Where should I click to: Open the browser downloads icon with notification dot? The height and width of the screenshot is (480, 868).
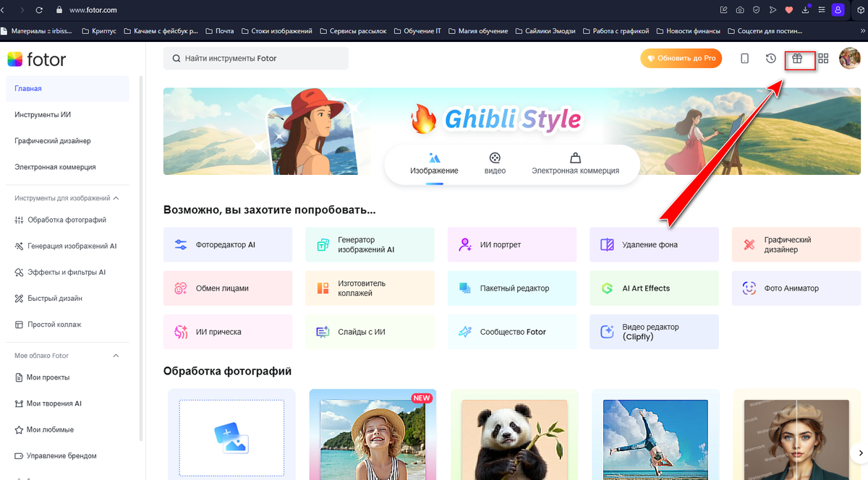tap(804, 10)
